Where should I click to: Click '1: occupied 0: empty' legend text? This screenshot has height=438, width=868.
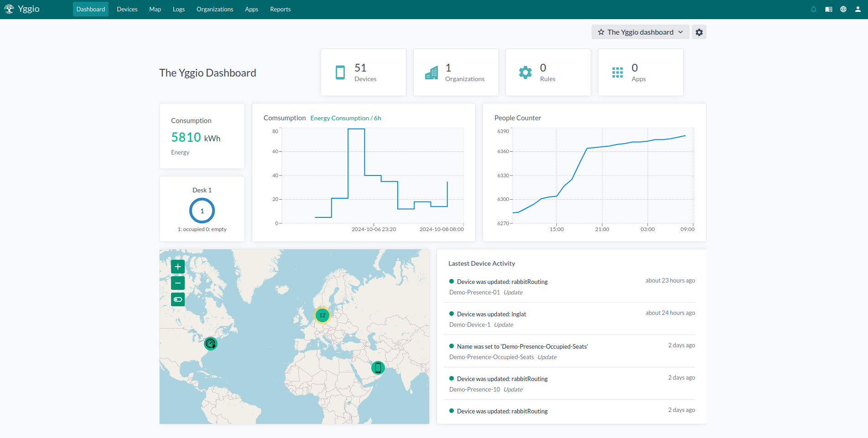202,229
